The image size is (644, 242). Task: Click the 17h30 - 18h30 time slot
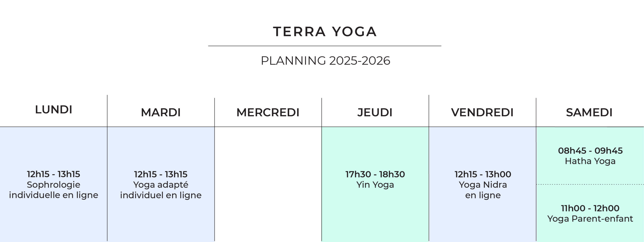[375, 174]
